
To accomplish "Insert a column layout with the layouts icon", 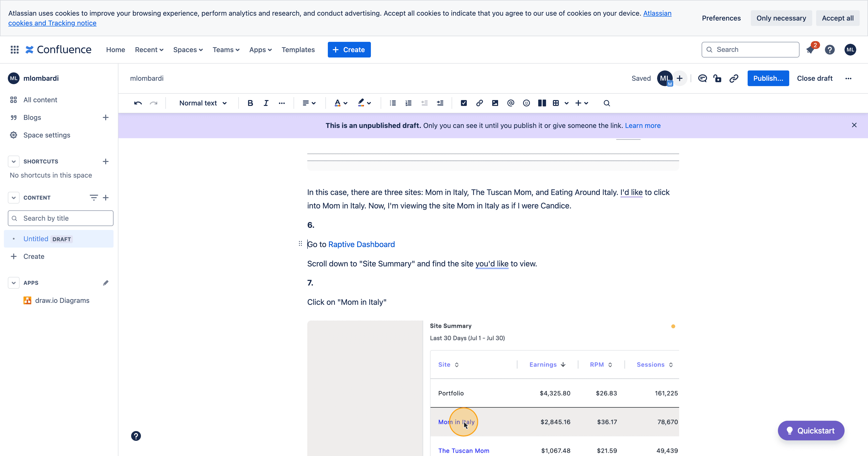I will [542, 103].
